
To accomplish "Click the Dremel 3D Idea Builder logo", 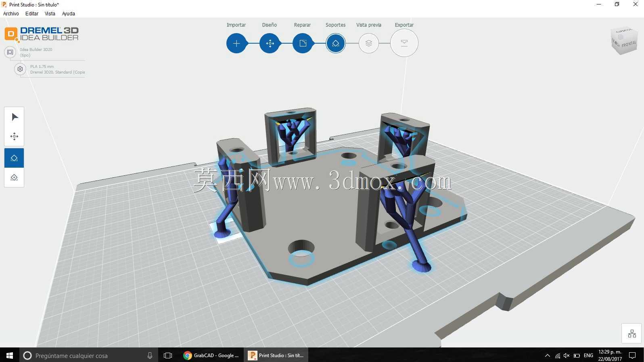I will [x=42, y=34].
